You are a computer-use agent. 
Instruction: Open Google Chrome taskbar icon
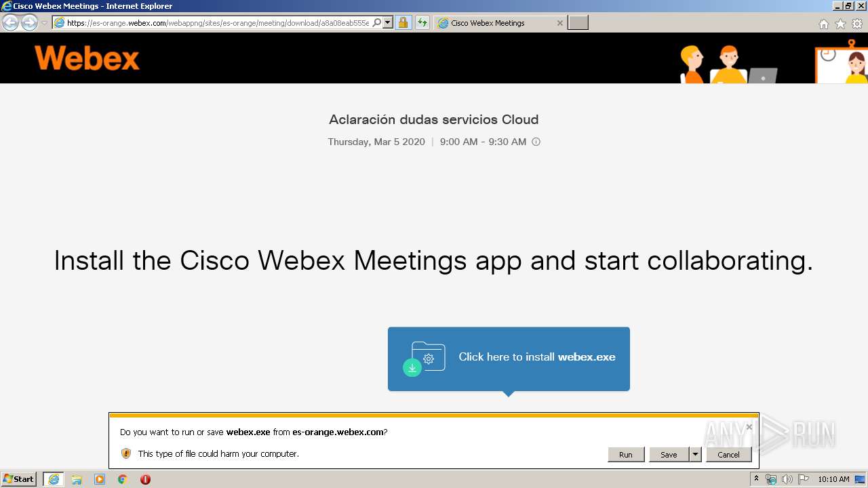[x=123, y=479]
